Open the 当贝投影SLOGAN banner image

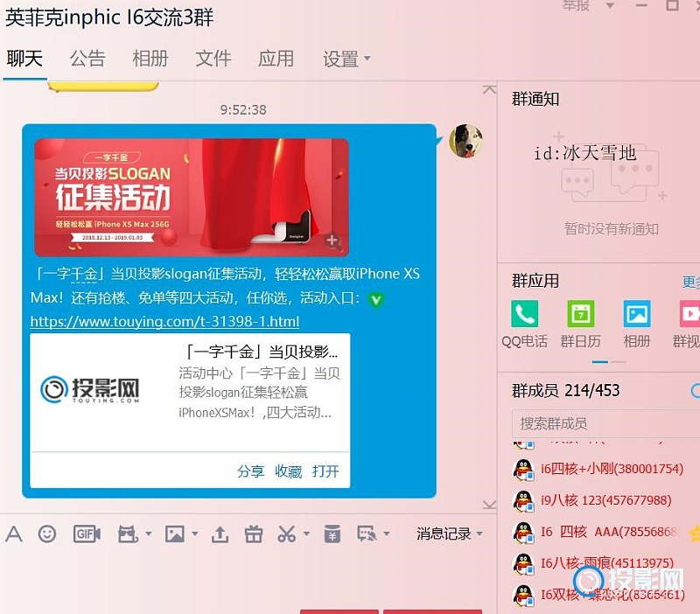[x=192, y=198]
